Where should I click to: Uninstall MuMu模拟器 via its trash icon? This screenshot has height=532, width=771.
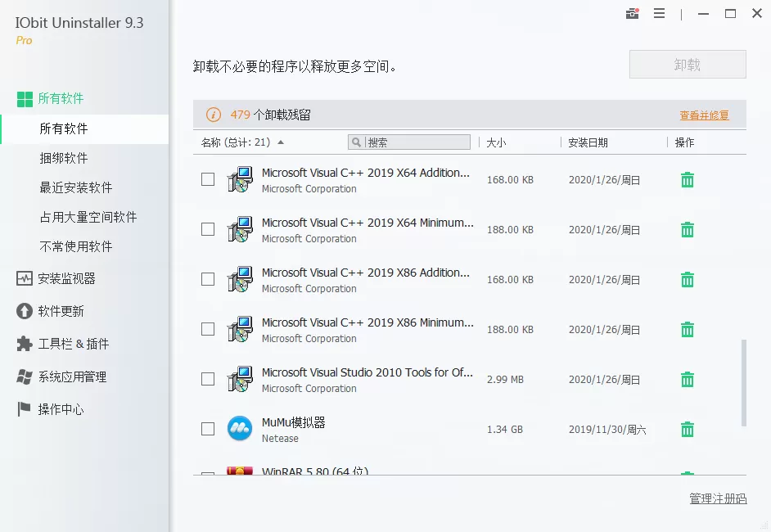[687, 429]
